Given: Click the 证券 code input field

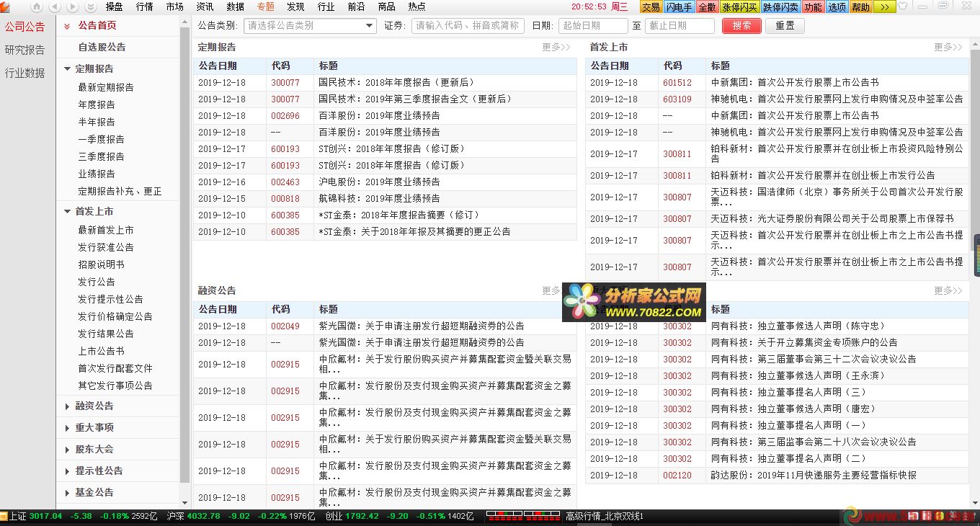Looking at the screenshot, I should click(468, 25).
